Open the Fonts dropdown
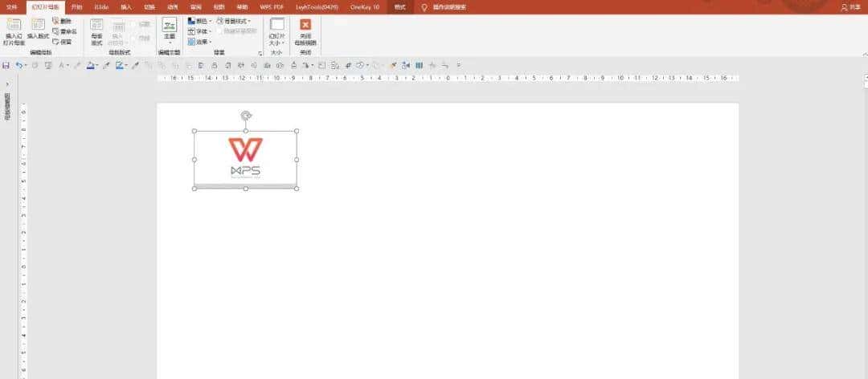The image size is (868, 379). tap(199, 31)
